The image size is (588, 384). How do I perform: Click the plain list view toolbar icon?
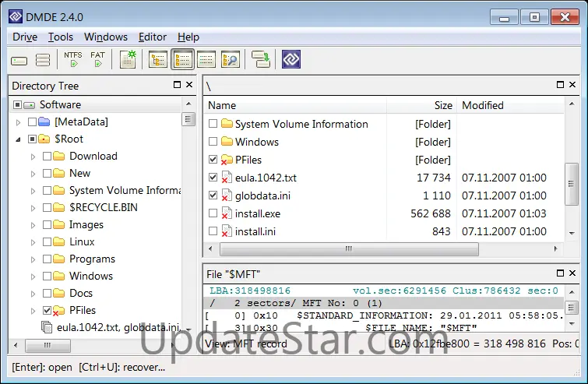[206, 59]
